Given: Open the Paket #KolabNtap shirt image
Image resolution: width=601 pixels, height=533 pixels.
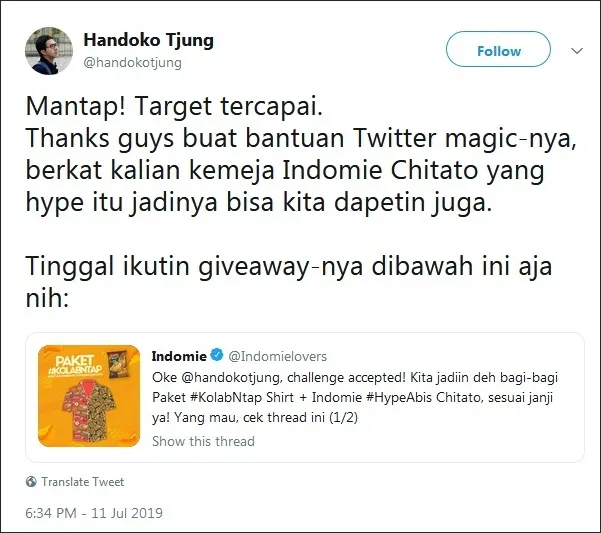Looking at the screenshot, I should coord(89,396).
